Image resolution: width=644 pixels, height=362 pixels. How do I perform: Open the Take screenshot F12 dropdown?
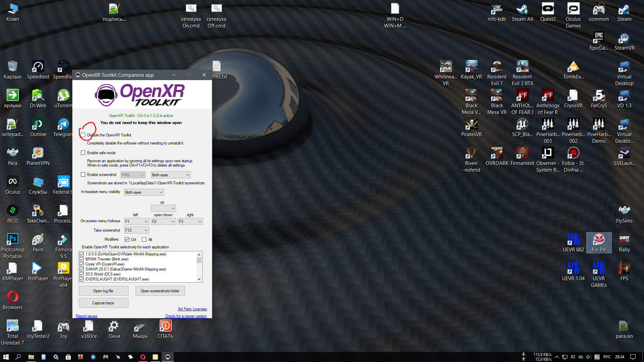[x=137, y=230]
